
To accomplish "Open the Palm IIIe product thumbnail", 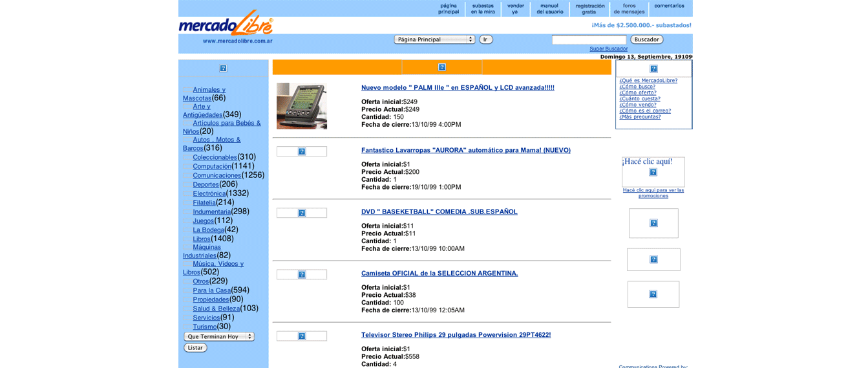I will pos(301,106).
